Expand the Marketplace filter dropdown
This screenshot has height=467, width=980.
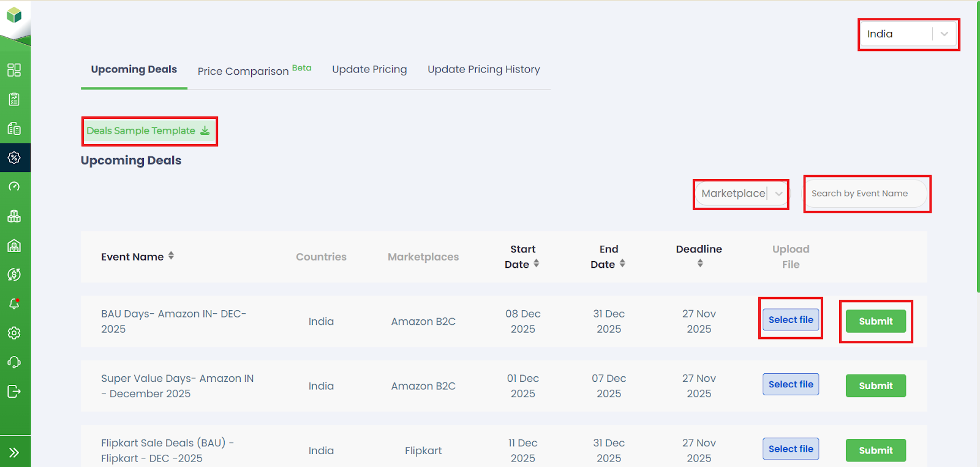pyautogui.click(x=741, y=194)
